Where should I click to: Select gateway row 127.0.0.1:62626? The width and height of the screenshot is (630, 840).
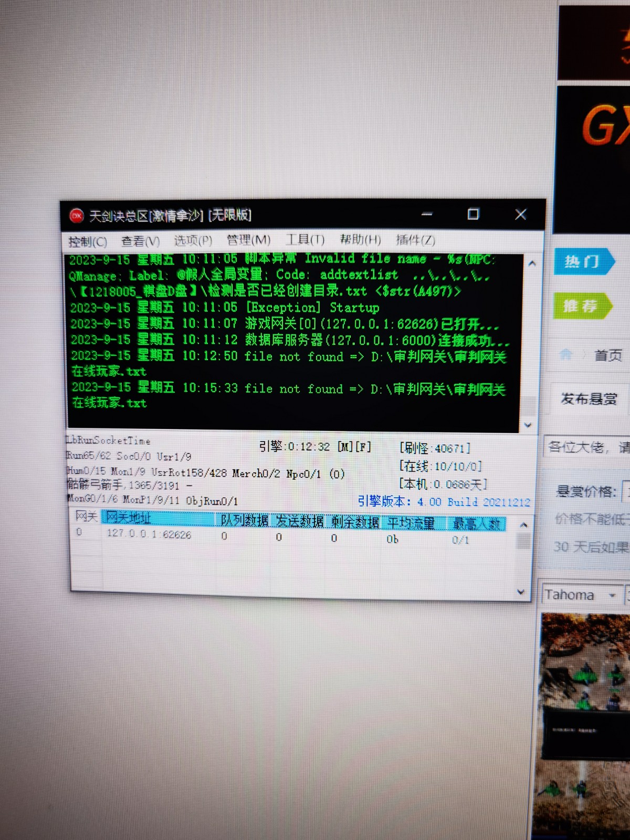click(149, 534)
